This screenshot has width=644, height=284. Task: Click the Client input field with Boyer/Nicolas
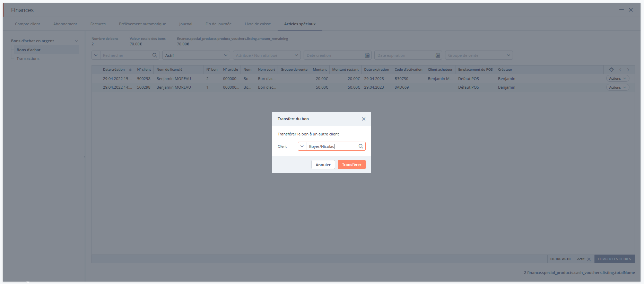[332, 146]
